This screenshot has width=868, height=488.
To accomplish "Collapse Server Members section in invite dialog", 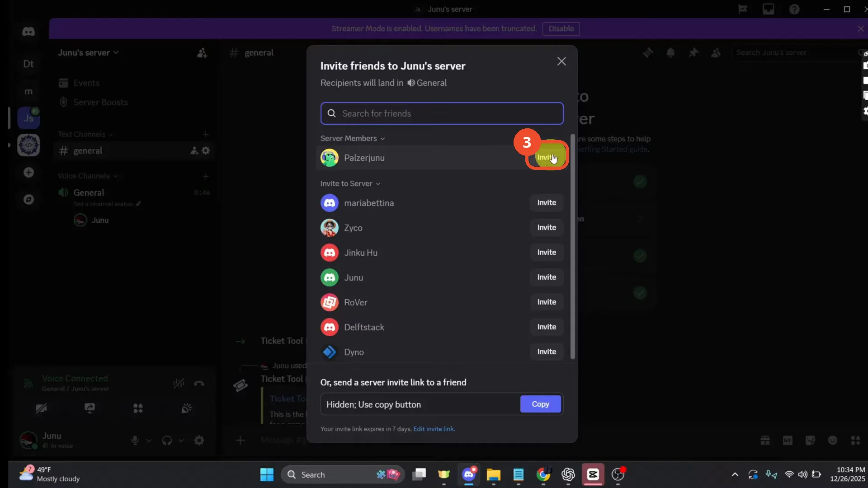I will (353, 138).
